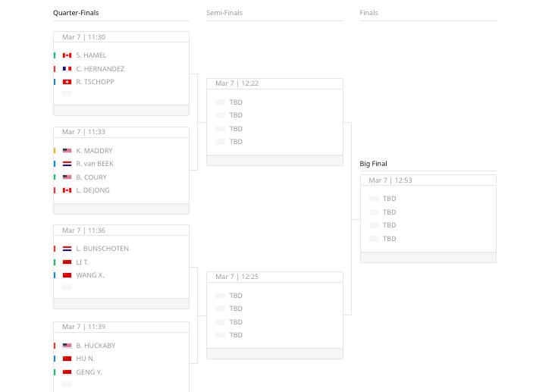Click the Swiss flag beside R. TSCHOPP
Screen dimensions: 533x392
point(67,82)
